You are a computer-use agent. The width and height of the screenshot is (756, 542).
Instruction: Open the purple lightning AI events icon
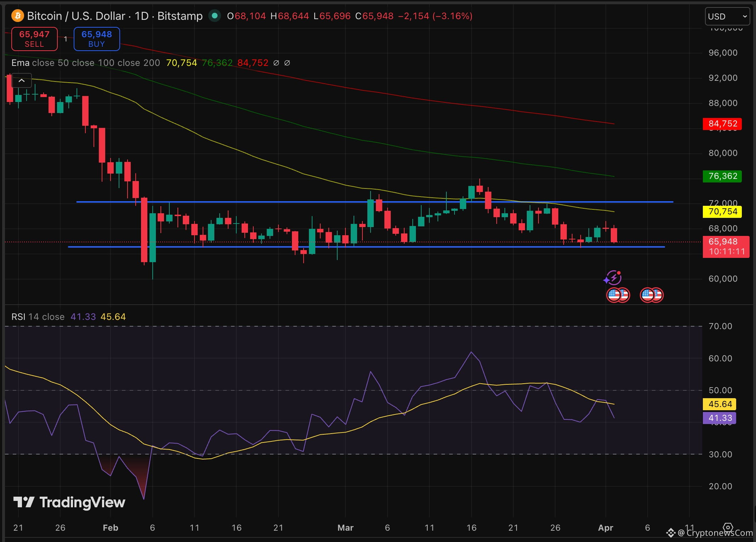click(x=614, y=277)
